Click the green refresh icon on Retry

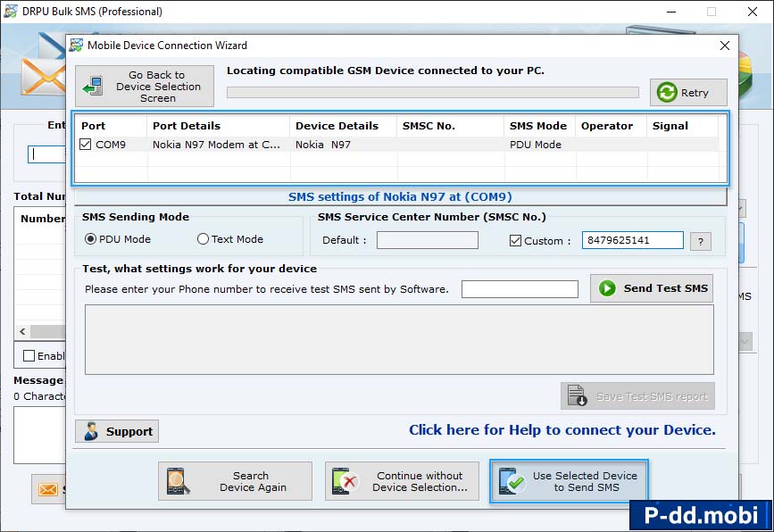click(667, 92)
